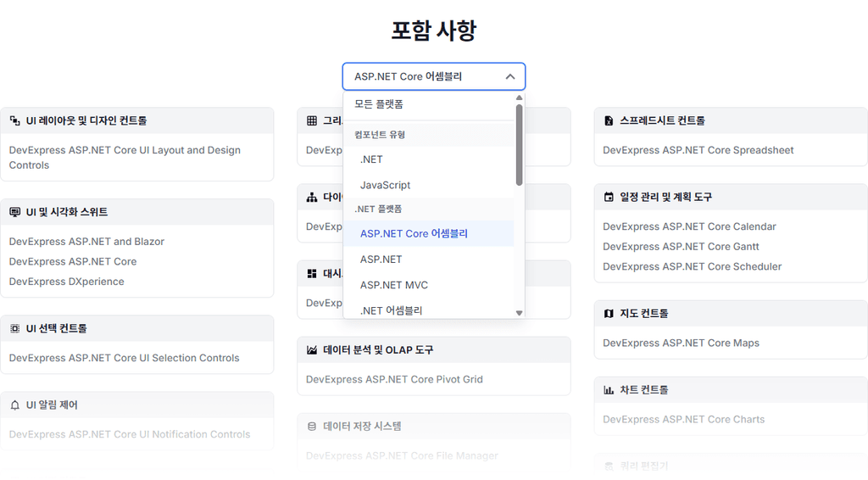
Task: Click the UI 알림 제어 heading
Action: point(52,405)
